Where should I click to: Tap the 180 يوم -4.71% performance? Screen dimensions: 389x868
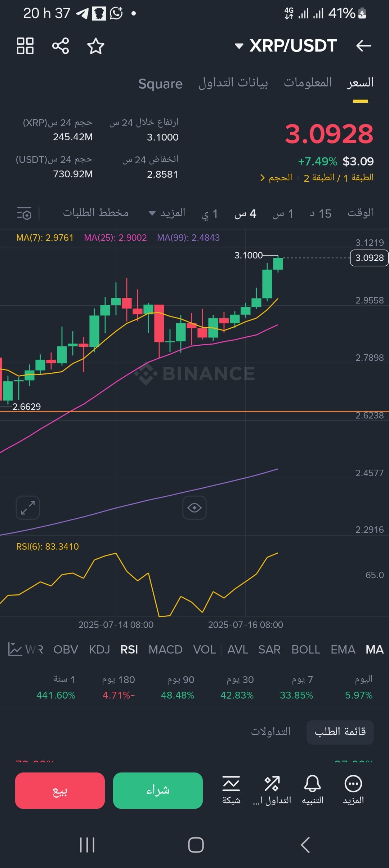(x=119, y=687)
